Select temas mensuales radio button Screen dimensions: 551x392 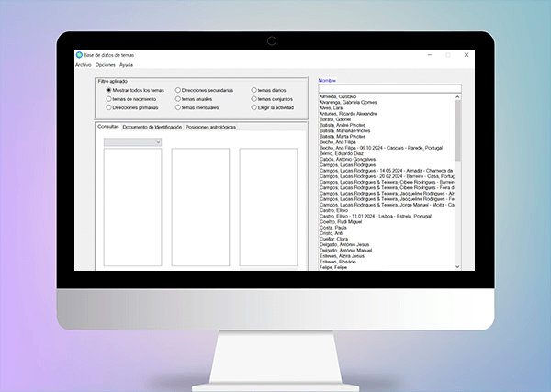[x=197, y=107]
